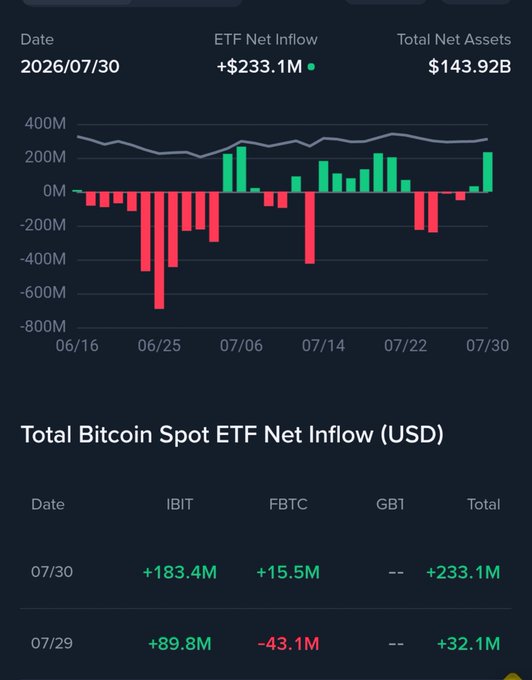Click the 07/22 label on the chart axis
The width and height of the screenshot is (532, 680).
pos(405,346)
